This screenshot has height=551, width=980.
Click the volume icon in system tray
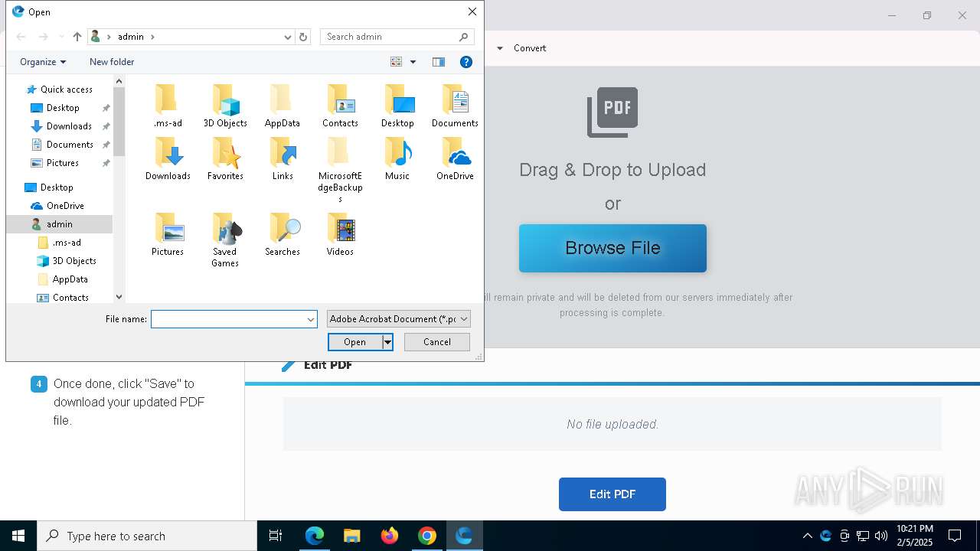point(881,536)
